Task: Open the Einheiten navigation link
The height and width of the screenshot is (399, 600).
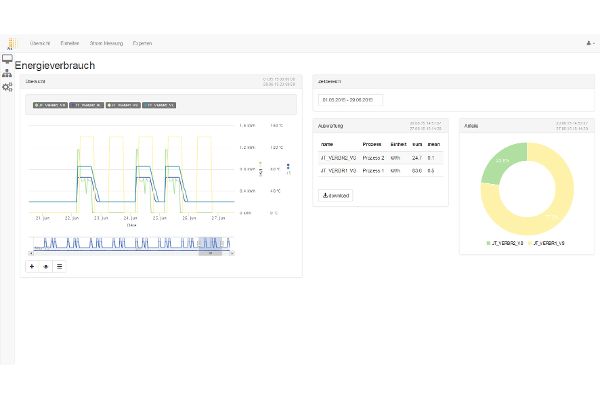Action: tap(70, 43)
